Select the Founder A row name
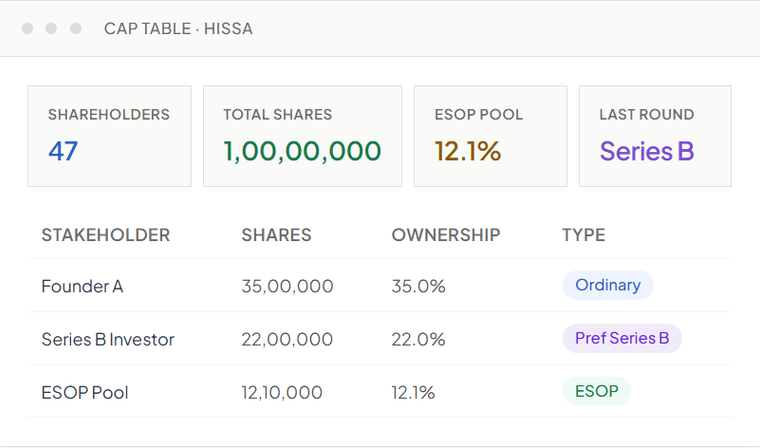This screenshot has width=760, height=448. [x=82, y=286]
